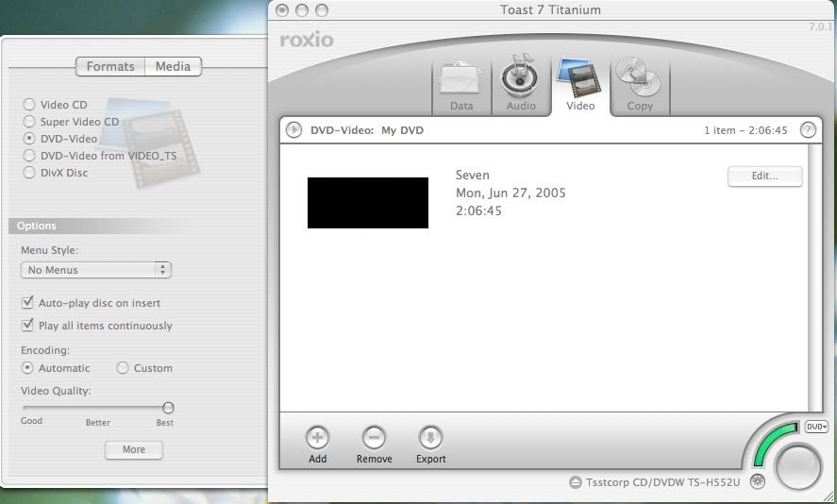This screenshot has height=504, width=837.
Task: Click the green disc space gauge
Action: [775, 445]
